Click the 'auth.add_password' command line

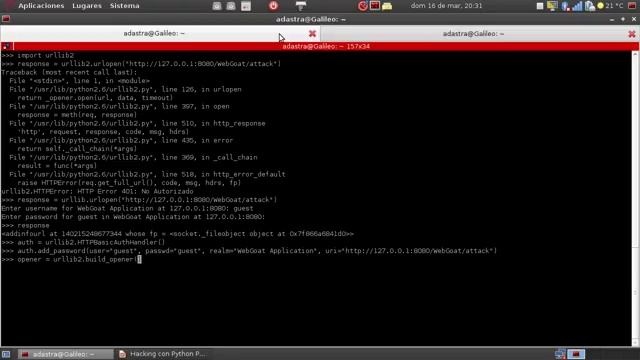pos(249,251)
